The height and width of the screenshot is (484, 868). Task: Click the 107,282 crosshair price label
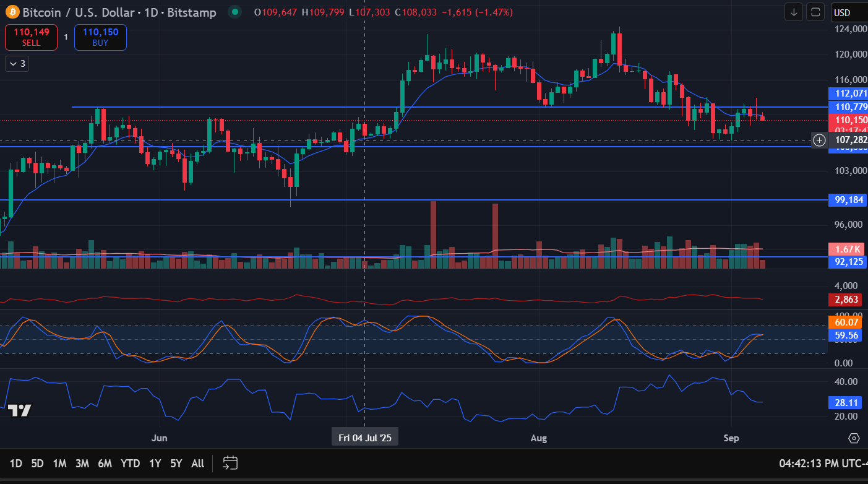[x=848, y=140]
